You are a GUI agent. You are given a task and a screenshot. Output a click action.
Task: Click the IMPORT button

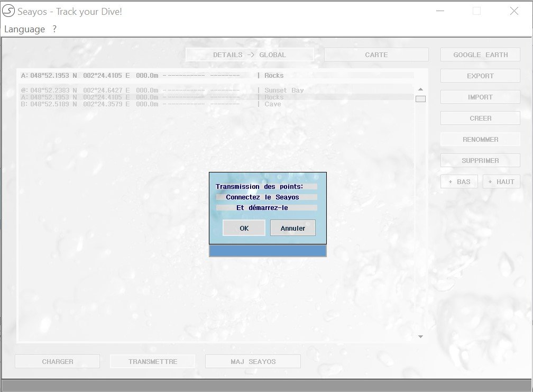(x=480, y=97)
